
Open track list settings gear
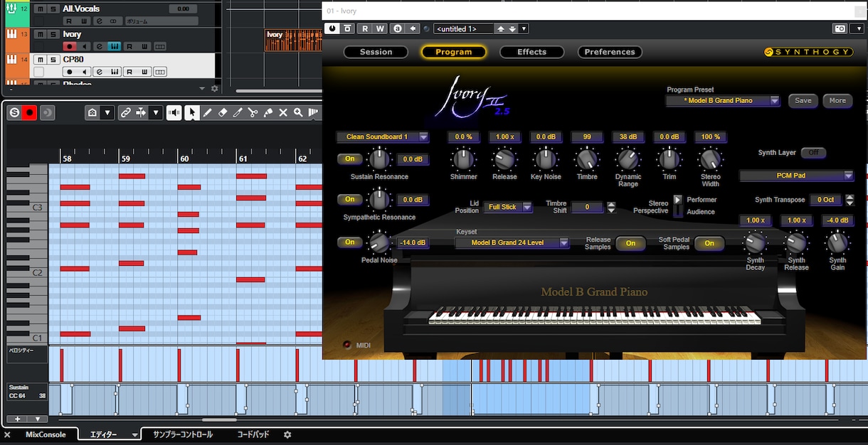coord(215,89)
